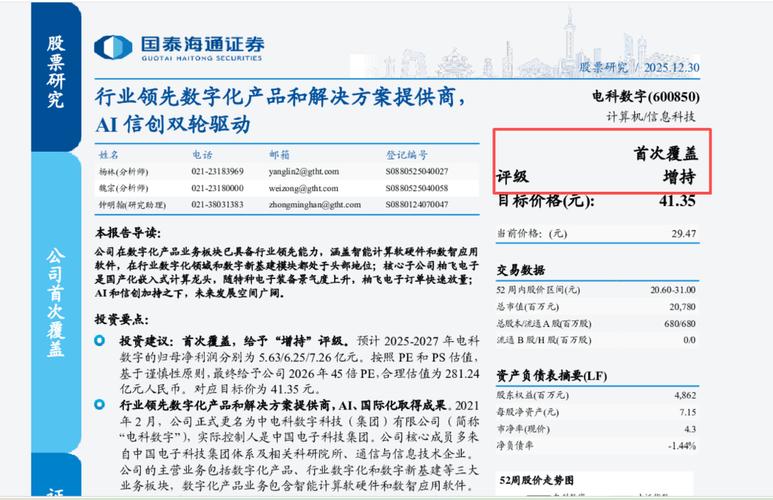This screenshot has height=500, width=773.
Task: Click phone number 021-23180000
Action: click(x=217, y=188)
